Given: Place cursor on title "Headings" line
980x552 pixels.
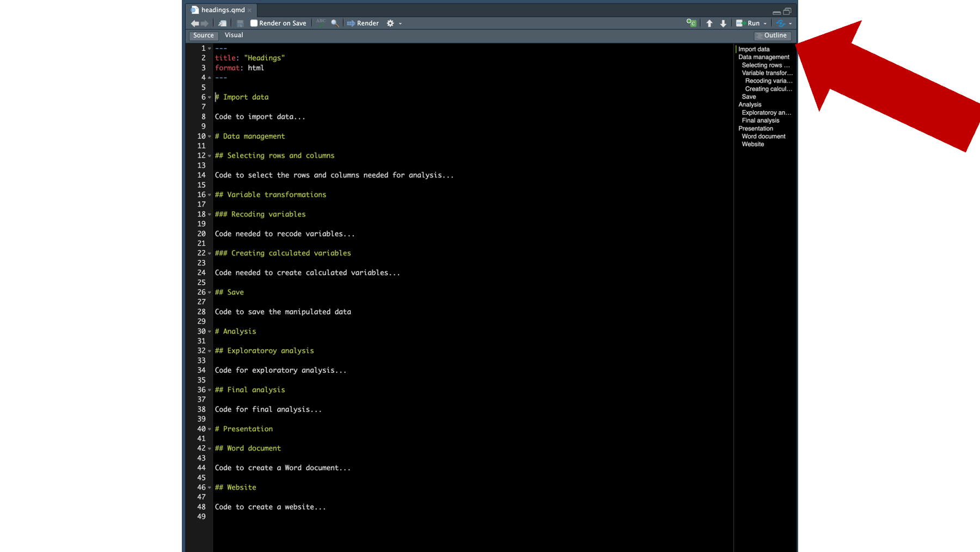Looking at the screenshot, I should click(x=250, y=58).
